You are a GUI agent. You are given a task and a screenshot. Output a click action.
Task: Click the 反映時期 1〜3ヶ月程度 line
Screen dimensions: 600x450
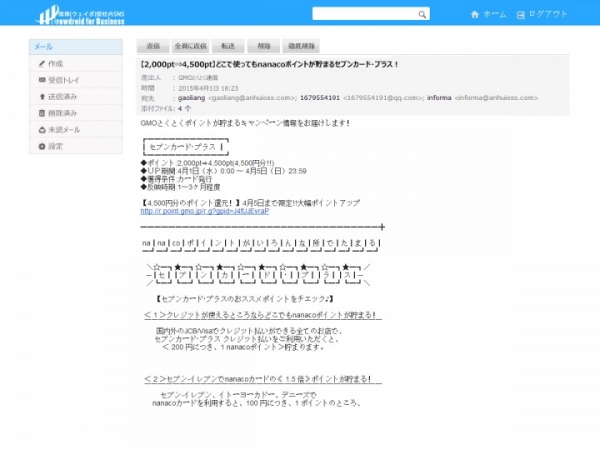180,187
